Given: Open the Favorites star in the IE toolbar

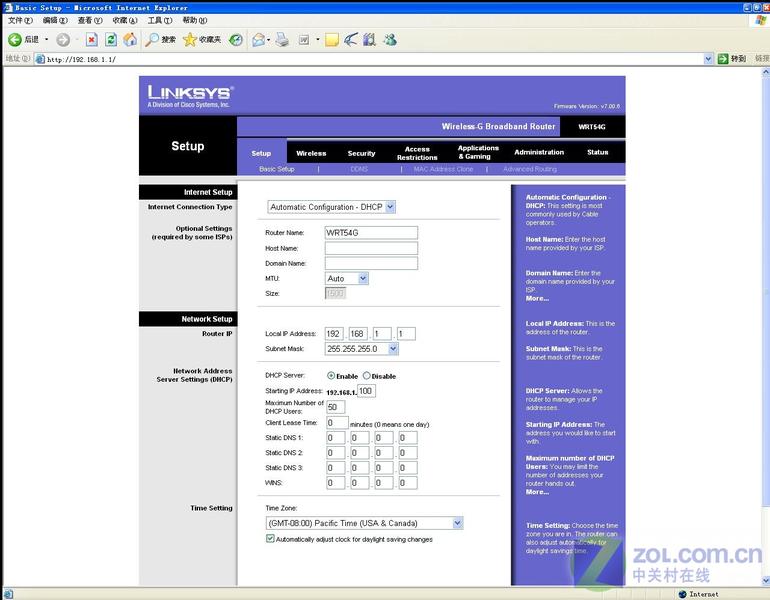Looking at the screenshot, I should 190,40.
